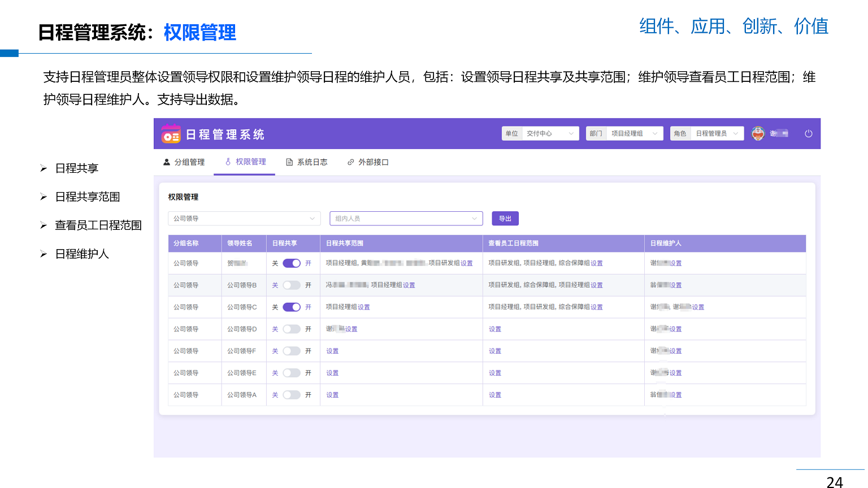
Task: Click the user avatar icon in header
Action: pyautogui.click(x=758, y=134)
